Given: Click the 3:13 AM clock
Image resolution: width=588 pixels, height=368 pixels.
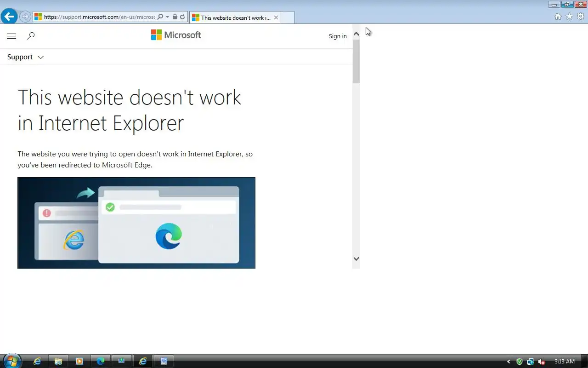Looking at the screenshot, I should 565,362.
